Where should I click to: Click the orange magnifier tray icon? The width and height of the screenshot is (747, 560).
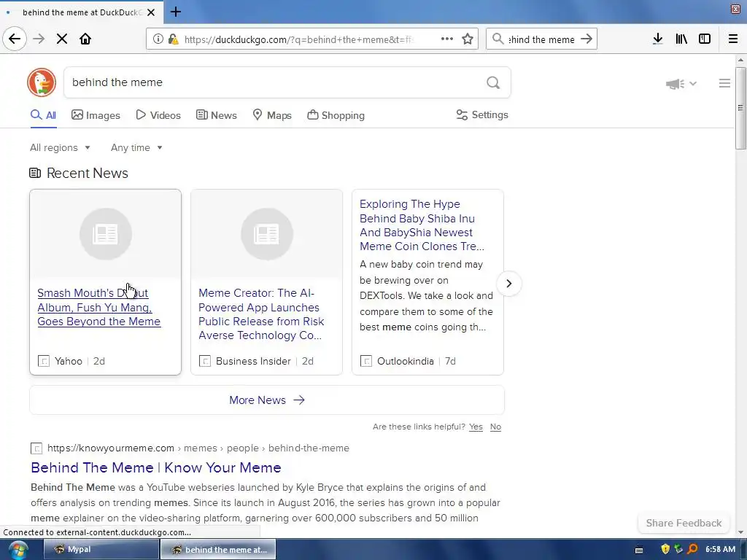693,549
